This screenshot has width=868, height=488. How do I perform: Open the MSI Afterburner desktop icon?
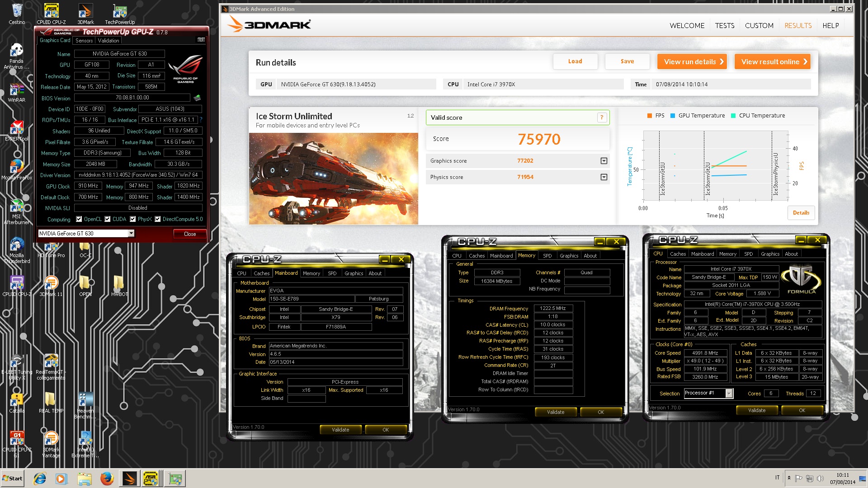[x=17, y=211]
